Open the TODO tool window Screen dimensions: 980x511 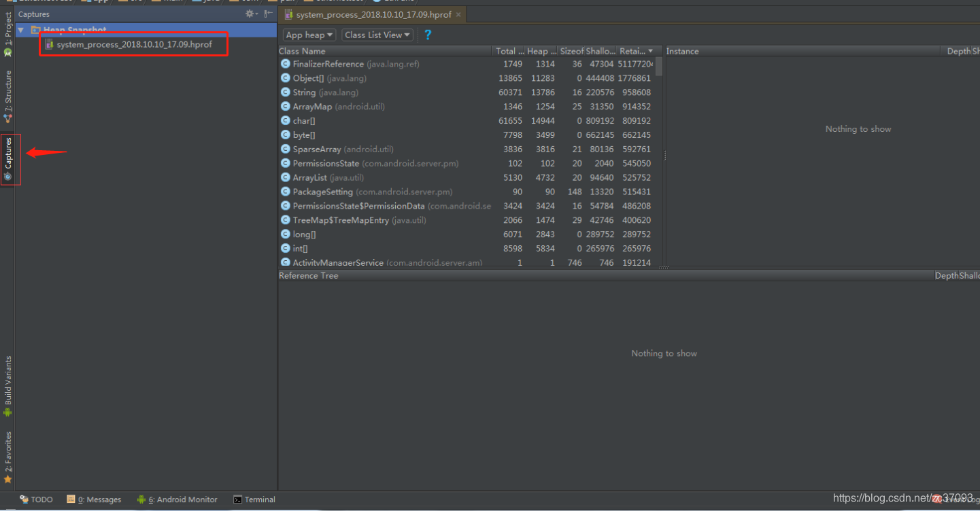36,499
